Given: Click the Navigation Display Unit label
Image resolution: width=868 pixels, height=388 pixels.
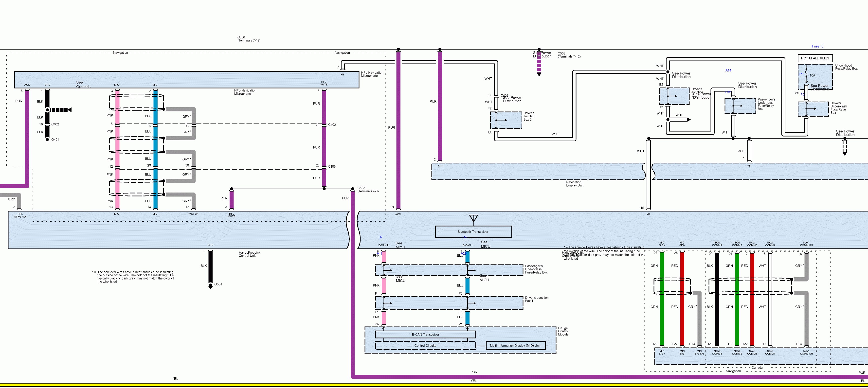Looking at the screenshot, I should click(x=575, y=184).
